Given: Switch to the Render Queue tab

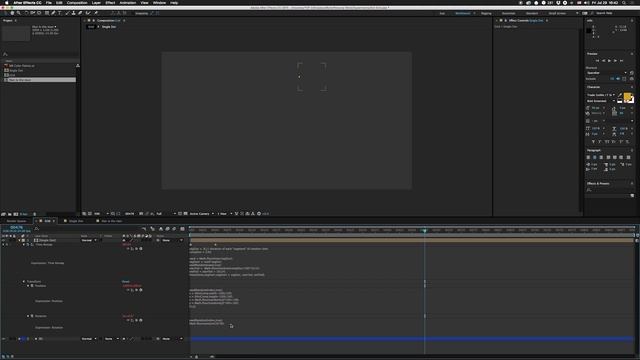Looking at the screenshot, I should 16,221.
